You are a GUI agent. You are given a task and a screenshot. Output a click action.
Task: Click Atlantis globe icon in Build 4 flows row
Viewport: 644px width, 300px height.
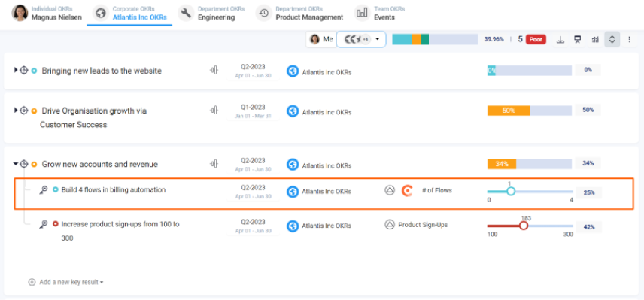293,192
